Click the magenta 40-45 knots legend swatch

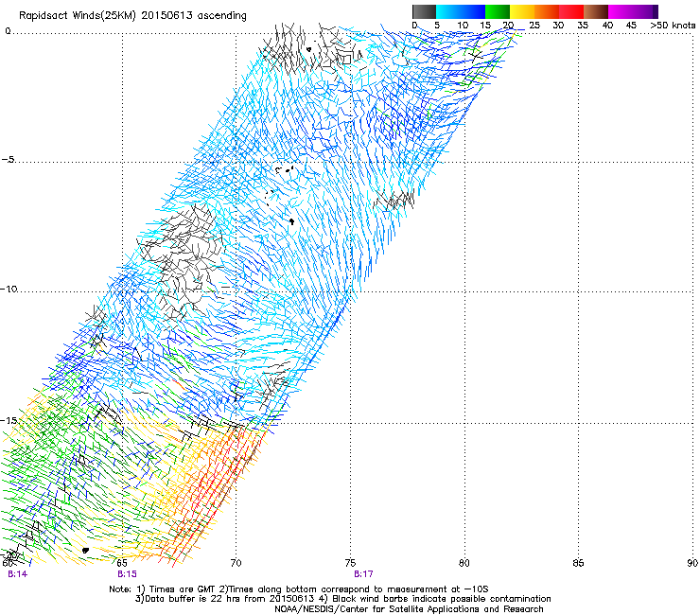pyautogui.click(x=621, y=11)
